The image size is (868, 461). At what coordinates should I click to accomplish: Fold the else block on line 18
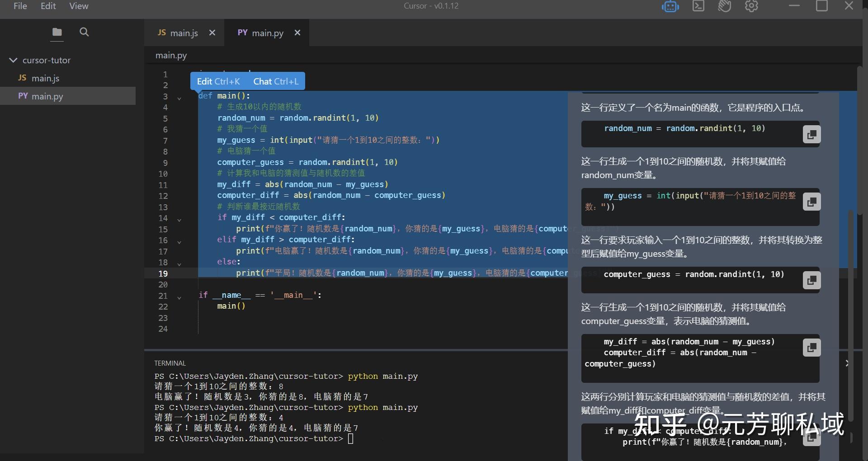179,264
